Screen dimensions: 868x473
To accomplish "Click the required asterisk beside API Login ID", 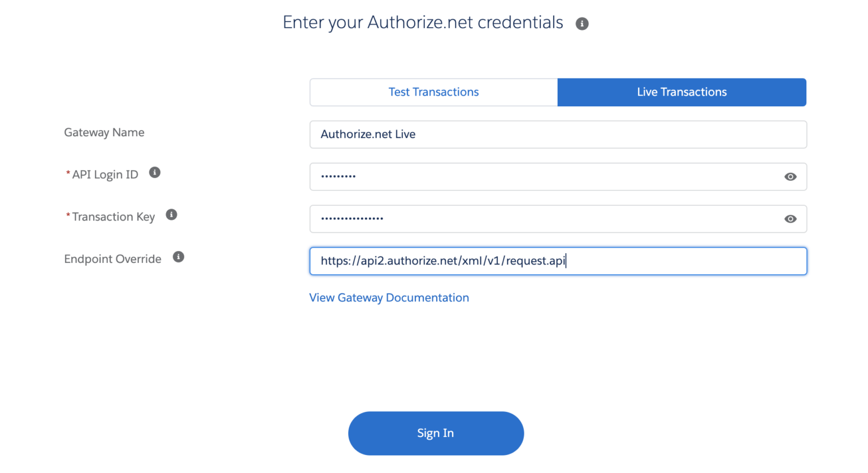I will coord(67,173).
